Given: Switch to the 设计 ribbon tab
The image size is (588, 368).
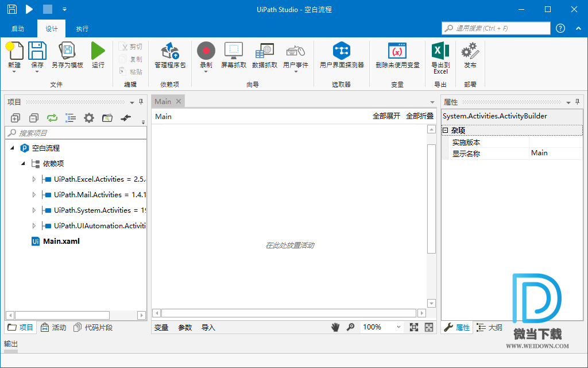Looking at the screenshot, I should (x=52, y=29).
